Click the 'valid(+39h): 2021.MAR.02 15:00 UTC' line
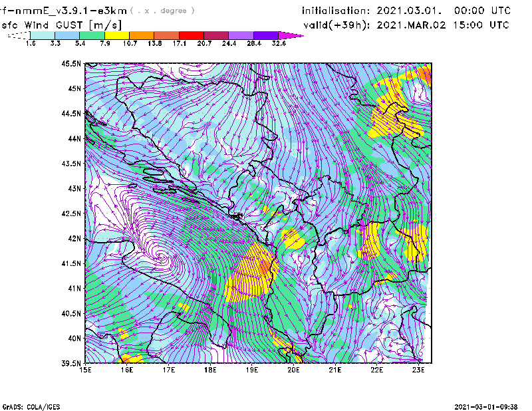 [406, 25]
